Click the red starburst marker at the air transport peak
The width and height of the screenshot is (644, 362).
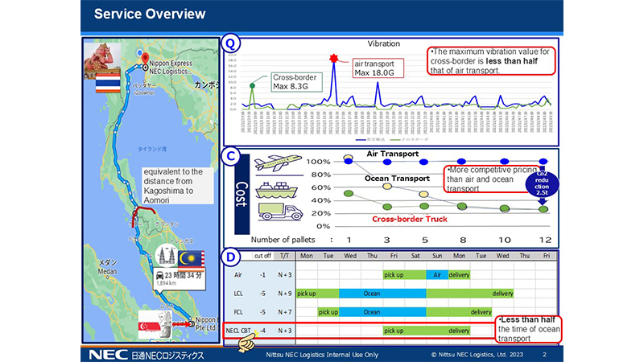pos(333,58)
